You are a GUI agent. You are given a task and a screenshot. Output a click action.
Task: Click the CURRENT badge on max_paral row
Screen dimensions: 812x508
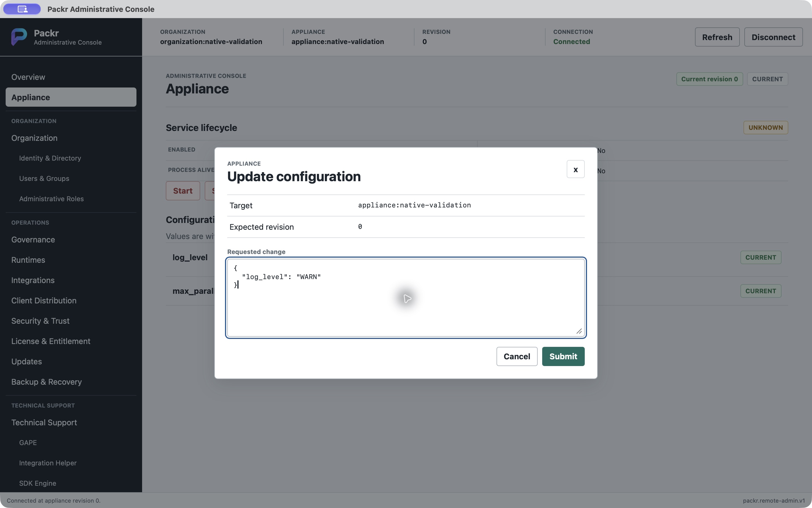(761, 291)
